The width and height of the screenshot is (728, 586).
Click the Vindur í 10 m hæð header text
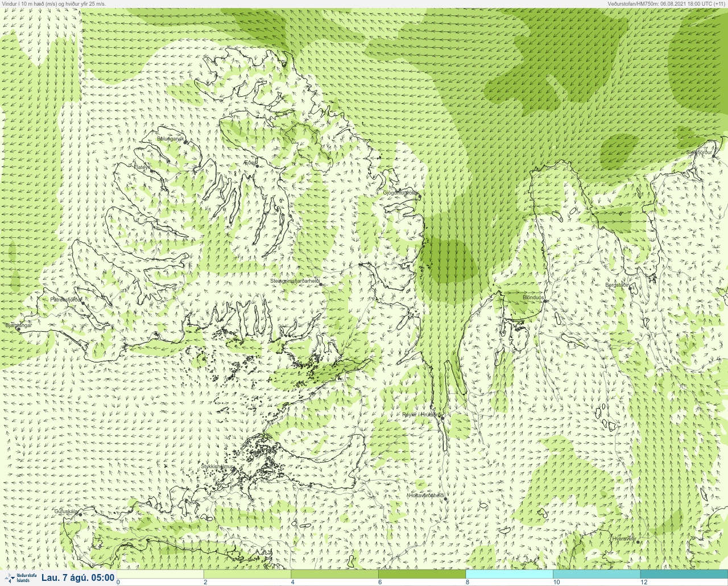pyautogui.click(x=53, y=3)
